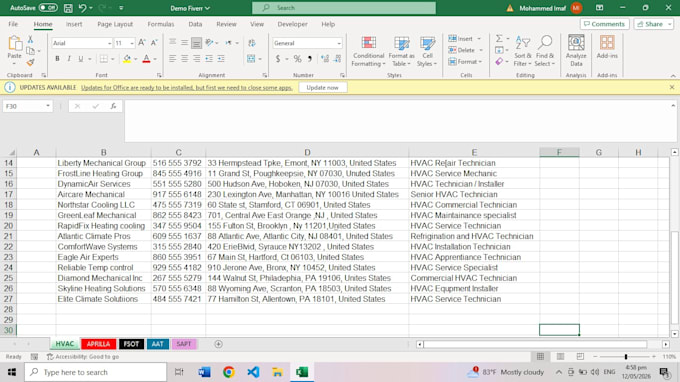The image size is (680, 382).
Task: Open the font name Arial dropdown
Action: click(x=109, y=43)
